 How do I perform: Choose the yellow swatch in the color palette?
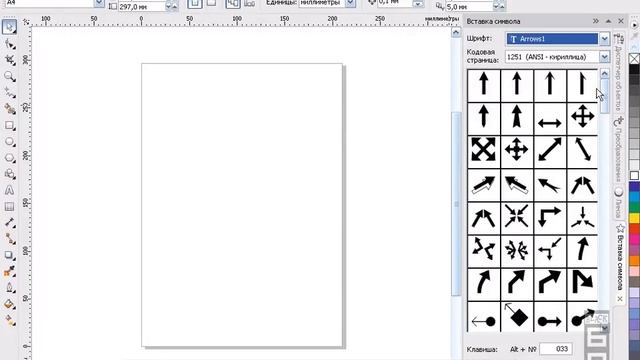[x=634, y=218]
